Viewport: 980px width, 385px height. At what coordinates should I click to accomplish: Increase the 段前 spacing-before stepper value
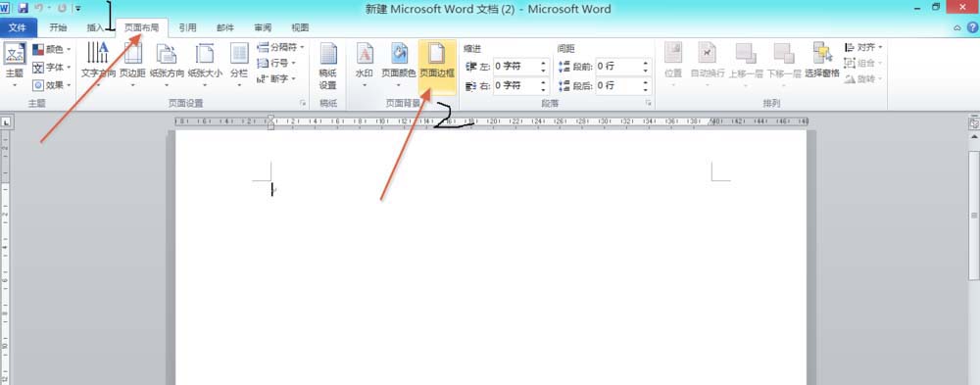click(x=645, y=63)
